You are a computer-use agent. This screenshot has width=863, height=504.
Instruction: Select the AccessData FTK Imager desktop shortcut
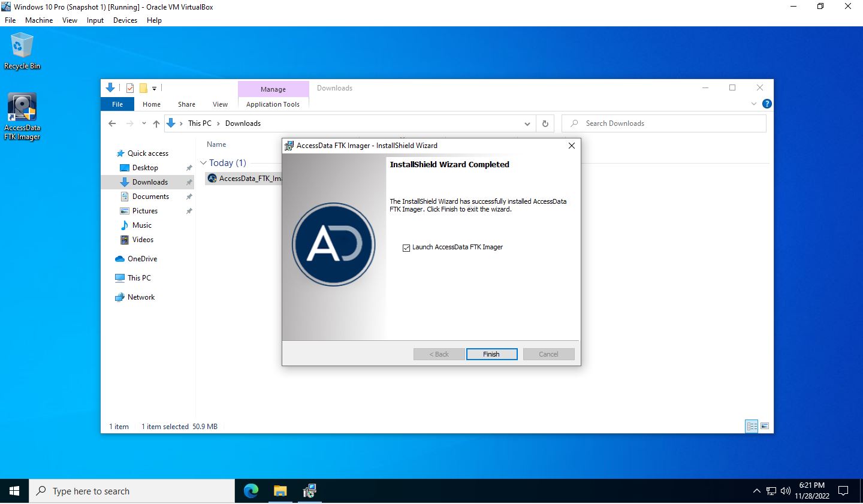(22, 117)
